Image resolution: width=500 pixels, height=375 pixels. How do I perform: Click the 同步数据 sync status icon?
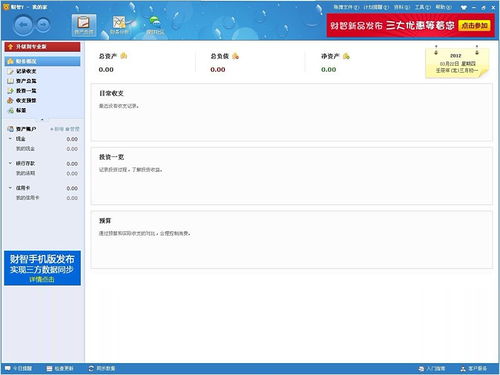tap(91, 368)
